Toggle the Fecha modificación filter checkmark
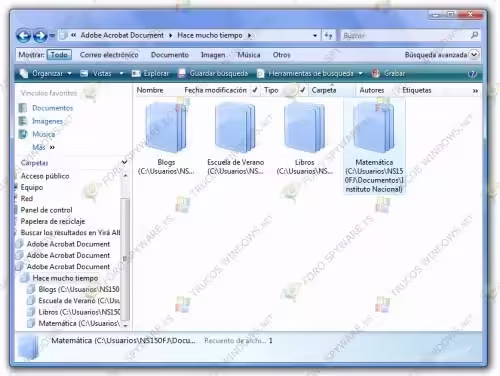Viewport: 500px width, 376px height. click(255, 90)
